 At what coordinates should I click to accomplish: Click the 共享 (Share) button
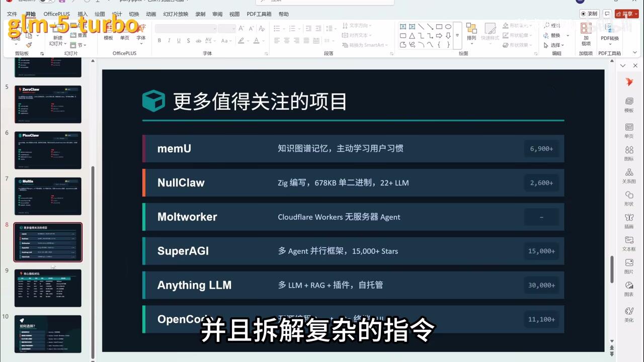coord(626,14)
